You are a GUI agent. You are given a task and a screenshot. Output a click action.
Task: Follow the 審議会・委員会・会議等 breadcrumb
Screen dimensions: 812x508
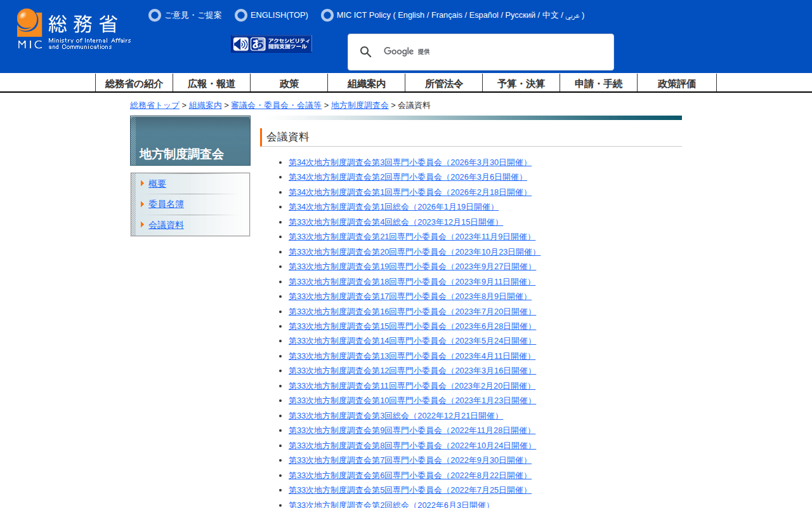(276, 105)
